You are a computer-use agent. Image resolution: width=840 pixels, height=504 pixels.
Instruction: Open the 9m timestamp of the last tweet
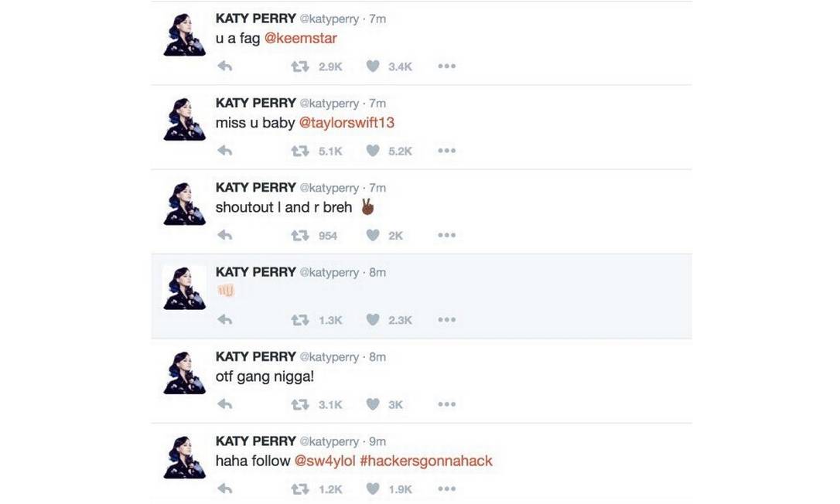click(377, 442)
